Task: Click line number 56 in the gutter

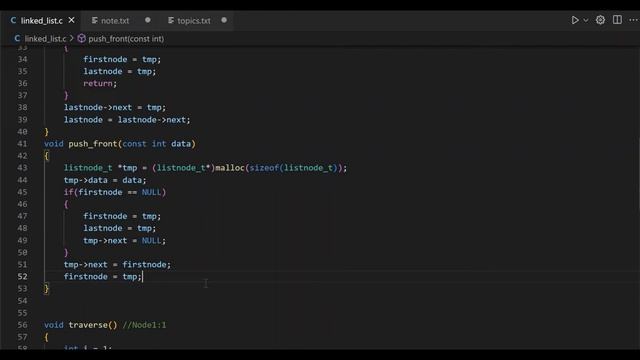Action: click(x=22, y=325)
